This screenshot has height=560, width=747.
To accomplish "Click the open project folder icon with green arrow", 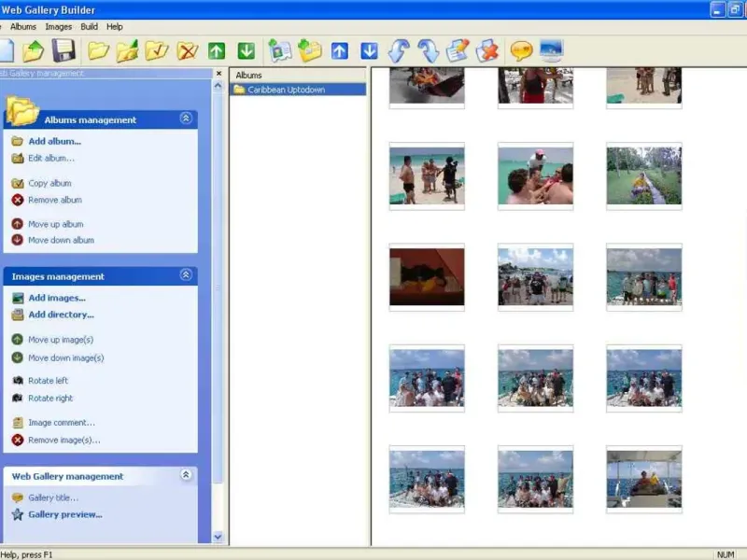I will (x=34, y=50).
